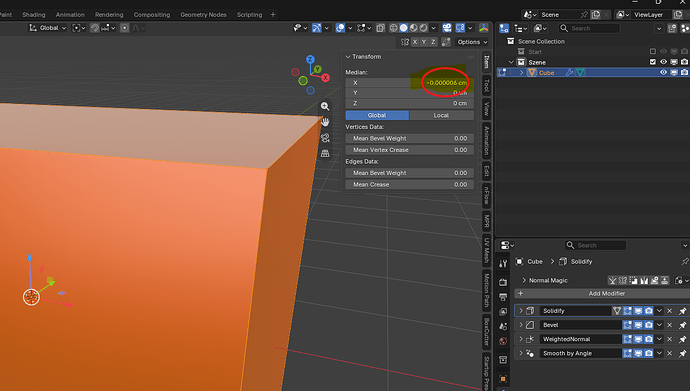The image size is (690, 391).
Task: Toggle Szene collection exclude checkbox
Action: point(653,62)
